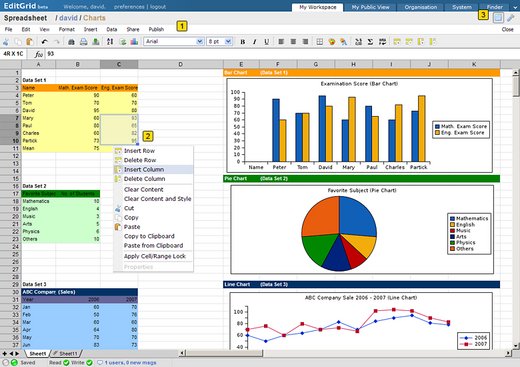The width and height of the screenshot is (520, 367).
Task: Toggle bold formatting
Action: [243, 42]
